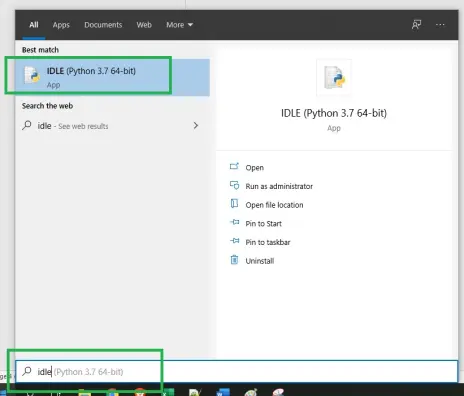The image size is (464, 396).
Task: Expand the idle web result chevron arrow
Action: pos(196,126)
